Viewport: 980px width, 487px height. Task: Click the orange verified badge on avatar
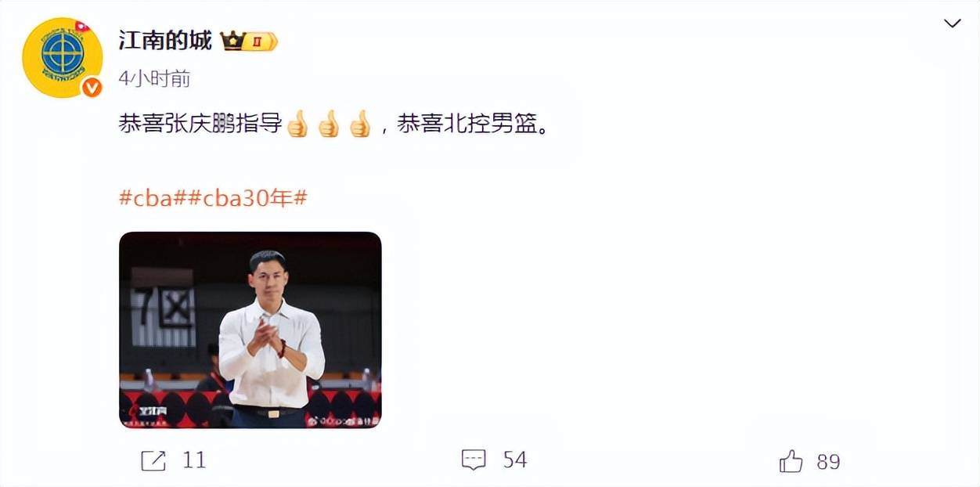click(92, 88)
